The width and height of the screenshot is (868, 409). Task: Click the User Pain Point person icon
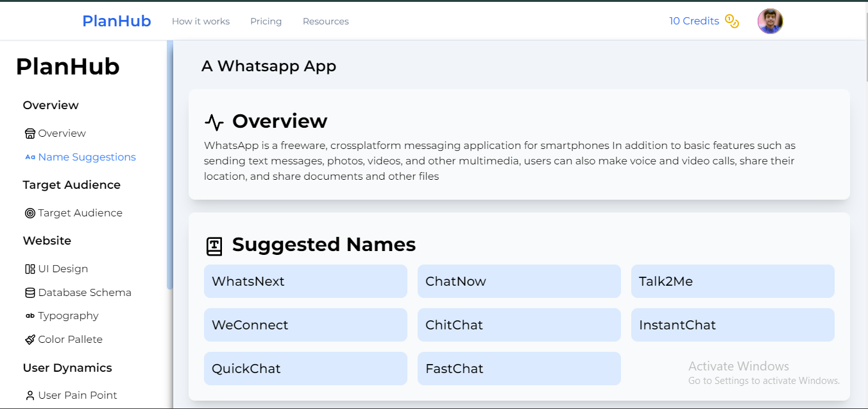point(30,396)
